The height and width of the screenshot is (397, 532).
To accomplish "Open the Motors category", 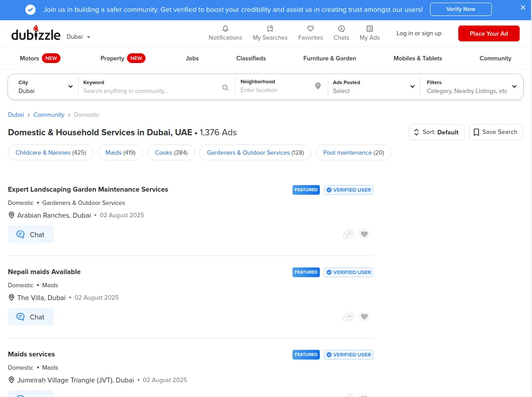I will tap(40, 58).
